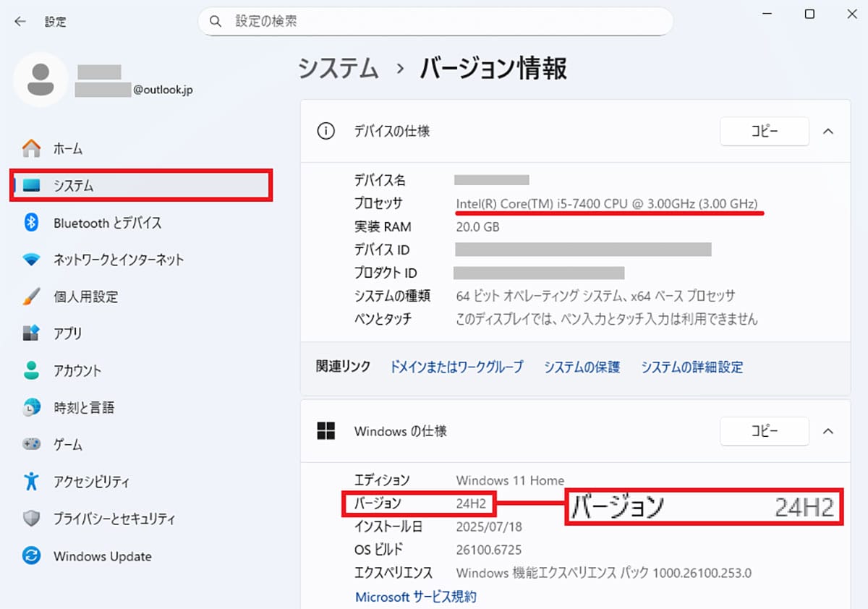
Task: Open Windows Update from the sidebar
Action: tap(102, 556)
